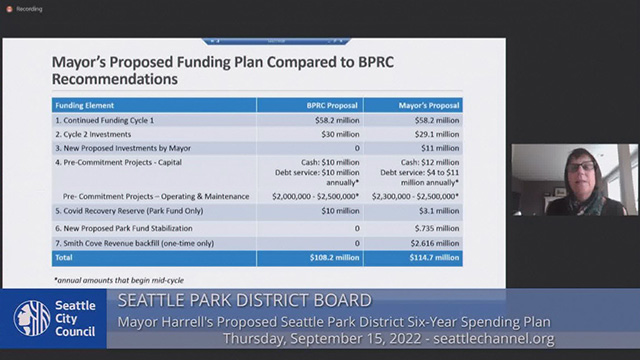Click the '*annual amounts that begin mid-cycle' footnote
This screenshot has height=360, width=640.
click(x=119, y=280)
